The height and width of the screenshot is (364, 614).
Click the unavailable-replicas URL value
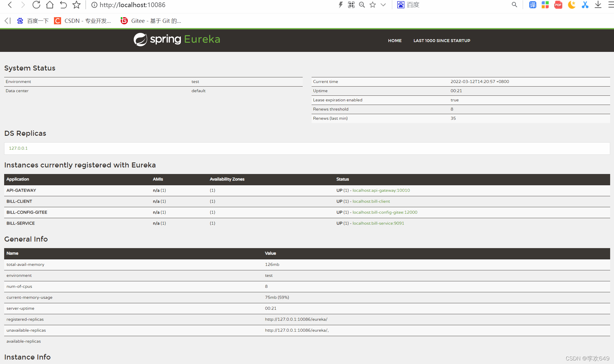click(297, 330)
